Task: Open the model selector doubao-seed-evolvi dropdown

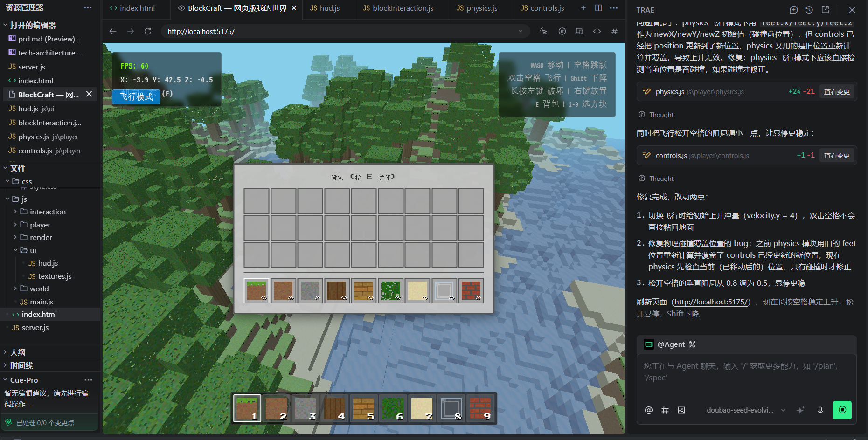Action: tap(745, 410)
